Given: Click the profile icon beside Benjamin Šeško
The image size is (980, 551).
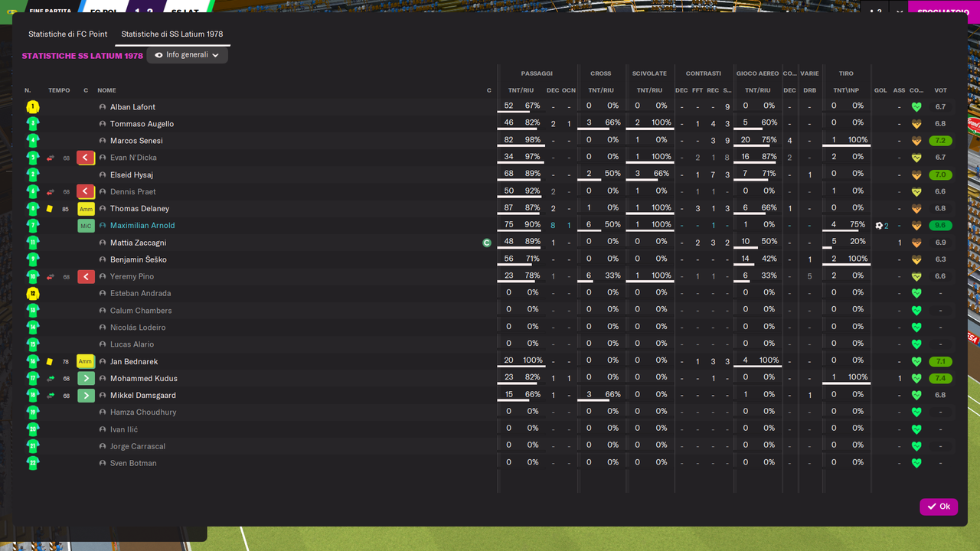Looking at the screenshot, I should 103,259.
